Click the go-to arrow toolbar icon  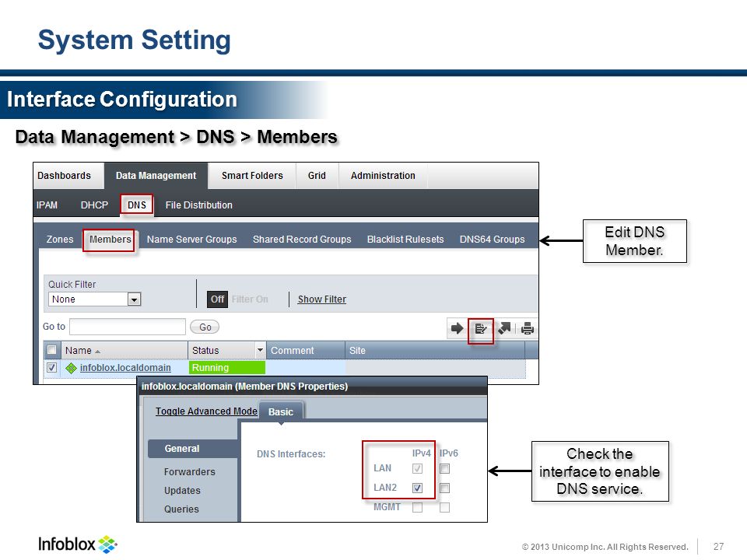457,328
